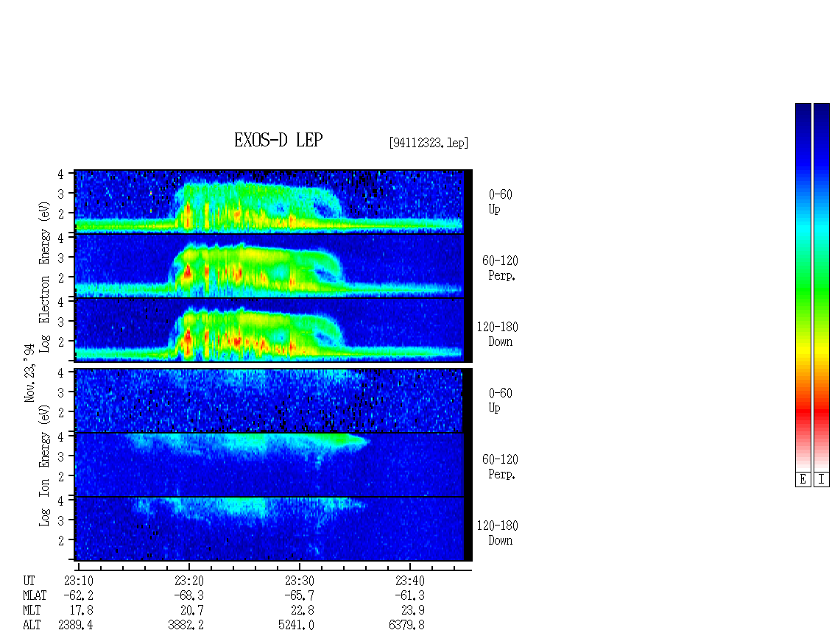Click the MLT value "23.9"

click(413, 611)
